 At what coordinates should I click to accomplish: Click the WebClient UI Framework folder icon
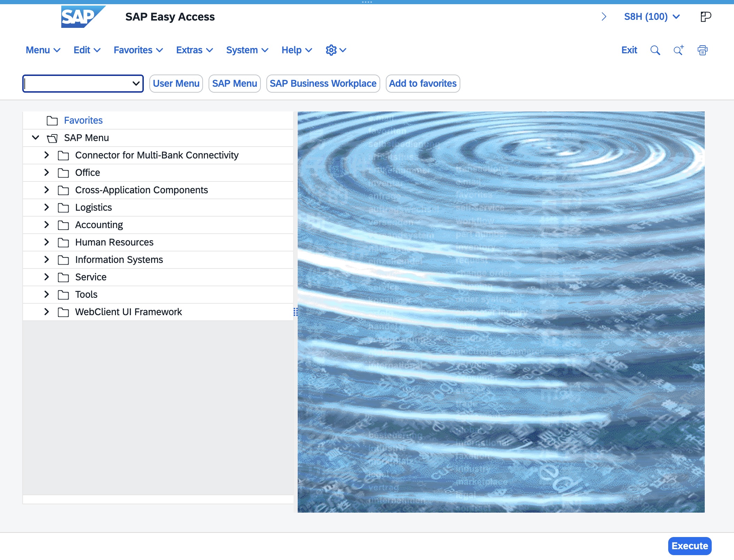pos(63,312)
